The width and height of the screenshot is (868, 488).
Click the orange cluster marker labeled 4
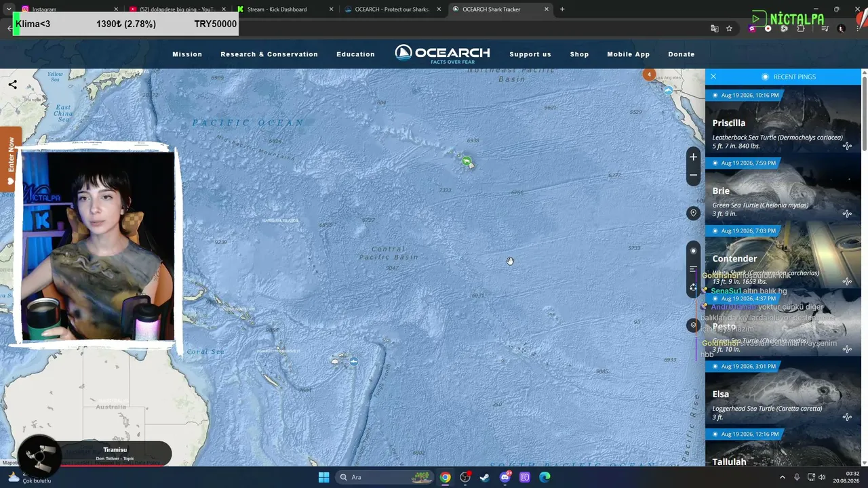coord(649,75)
